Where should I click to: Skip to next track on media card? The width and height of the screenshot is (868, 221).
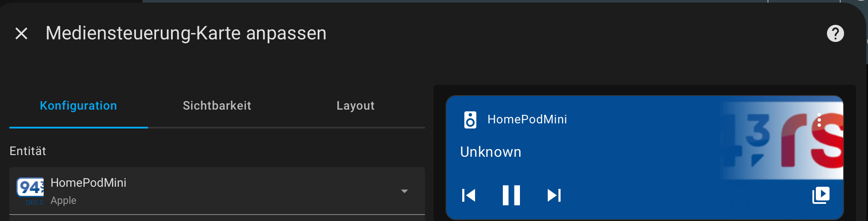(x=554, y=195)
